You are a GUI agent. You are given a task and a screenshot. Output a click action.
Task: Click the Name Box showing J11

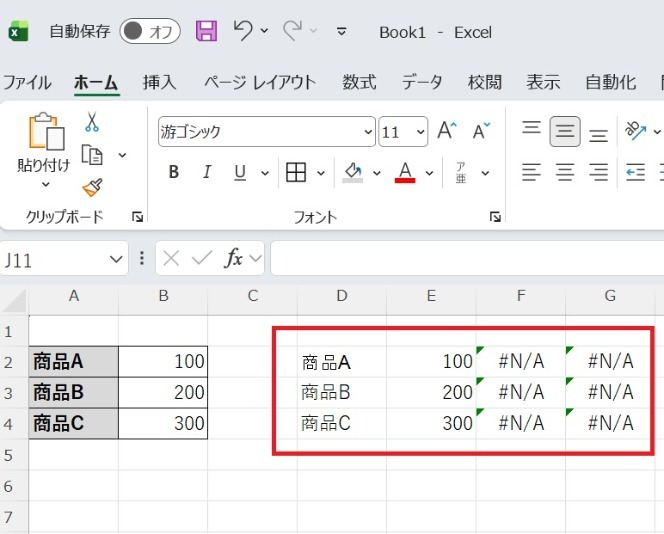pyautogui.click(x=54, y=259)
